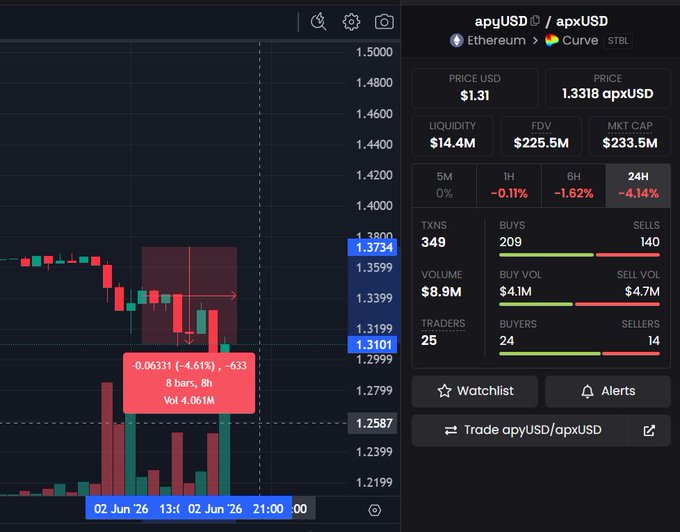
Task: Open Alerts for this pair
Action: pyautogui.click(x=608, y=391)
